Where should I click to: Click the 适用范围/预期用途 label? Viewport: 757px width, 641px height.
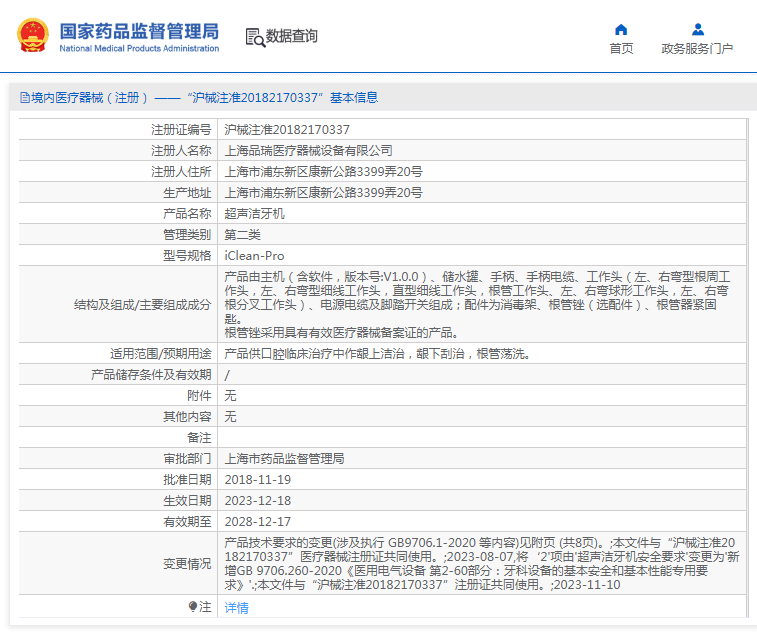point(161,354)
